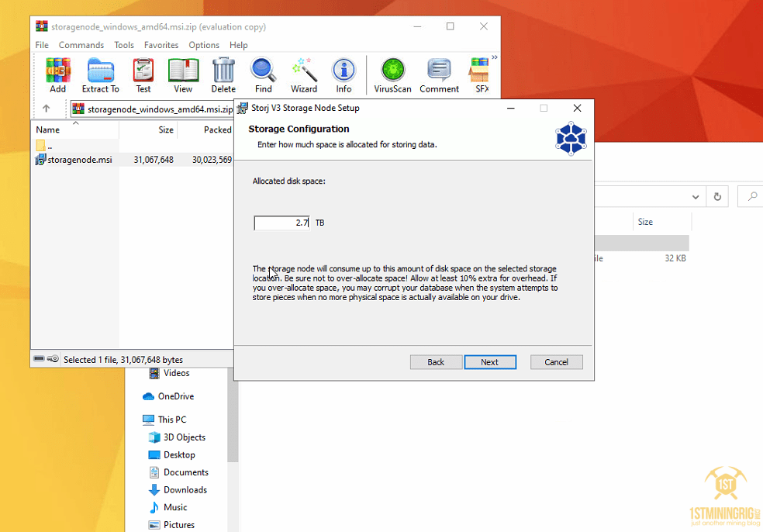Open Pictures in navigation pane
Screen dimensions: 763x532
coord(172,525)
